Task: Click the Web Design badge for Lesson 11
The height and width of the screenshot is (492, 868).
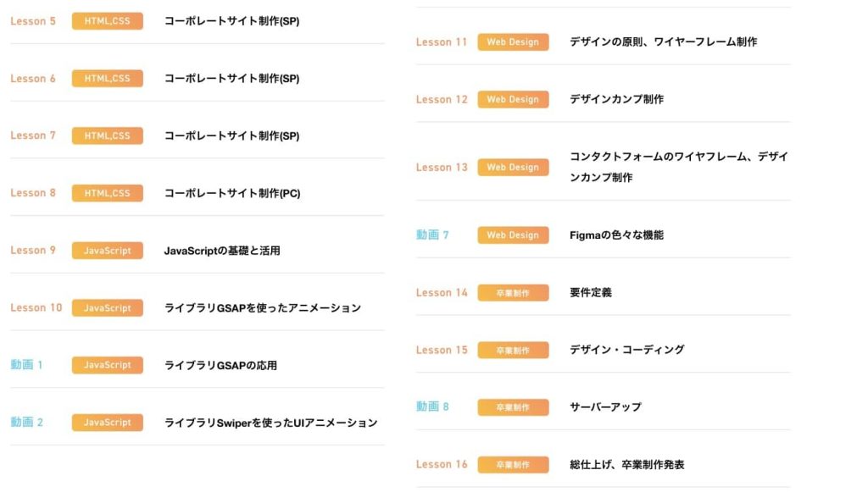Action: click(513, 42)
